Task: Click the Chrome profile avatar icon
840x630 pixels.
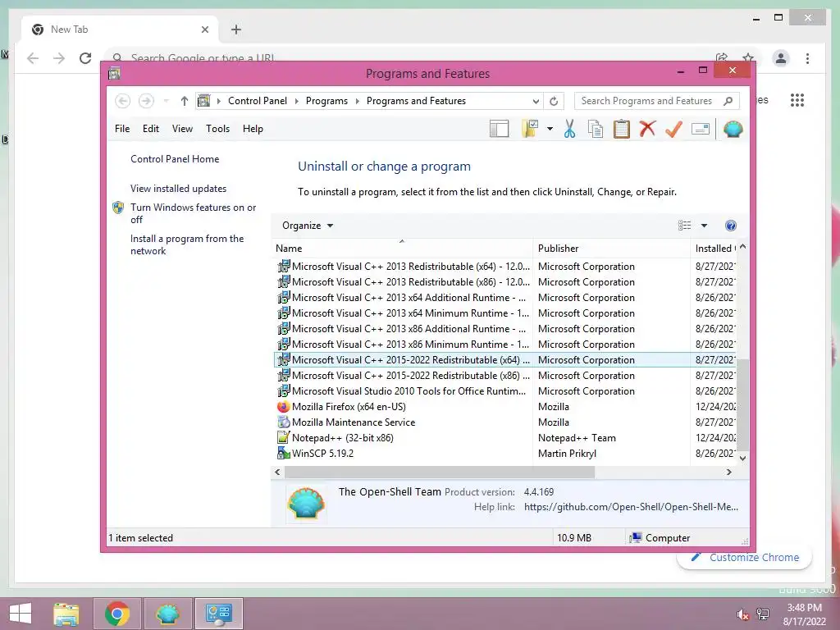Action: tap(781, 58)
